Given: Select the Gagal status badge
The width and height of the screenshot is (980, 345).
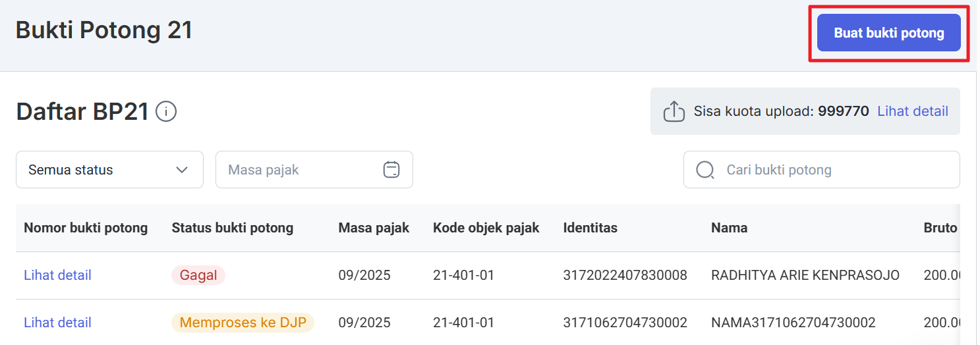Looking at the screenshot, I should (198, 275).
